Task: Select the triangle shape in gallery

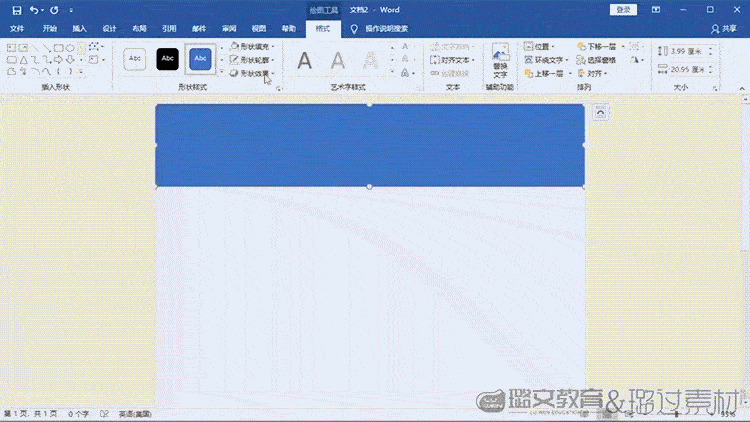Action: [x=23, y=60]
